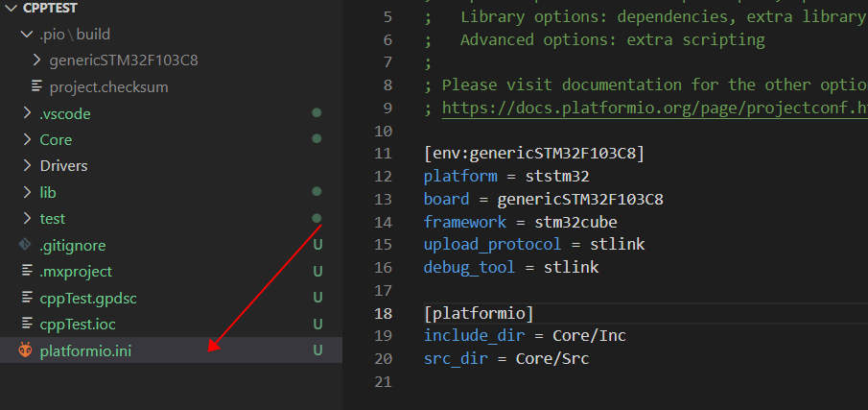Screen dimensions: 868x410
Task: Select platformio.ini in the file tree
Action: tap(85, 351)
